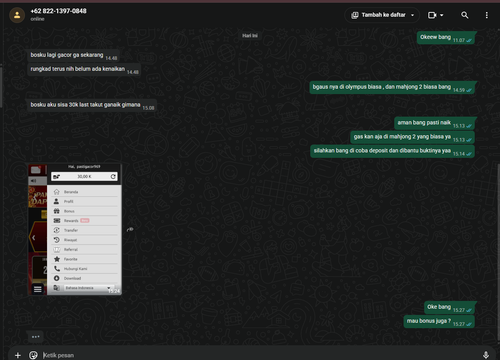
Task: Start a video call with the camera icon
Action: 432,15
